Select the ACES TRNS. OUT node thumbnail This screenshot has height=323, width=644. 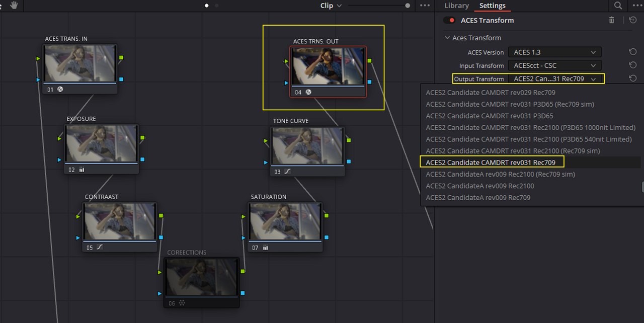(328, 66)
